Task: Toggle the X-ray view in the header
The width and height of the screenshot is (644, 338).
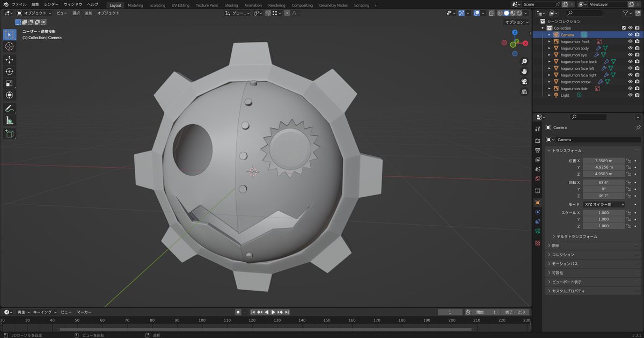Action: [x=493, y=13]
